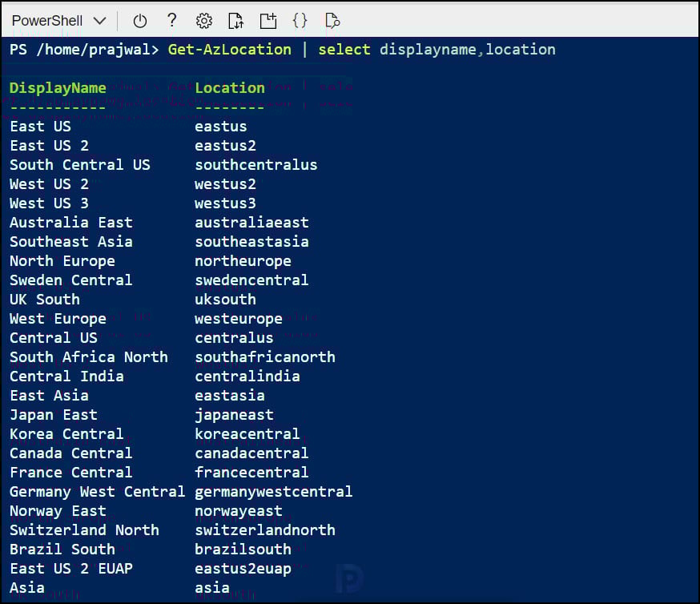700x604 pixels.
Task: Open the help question mark icon
Action: tap(171, 21)
